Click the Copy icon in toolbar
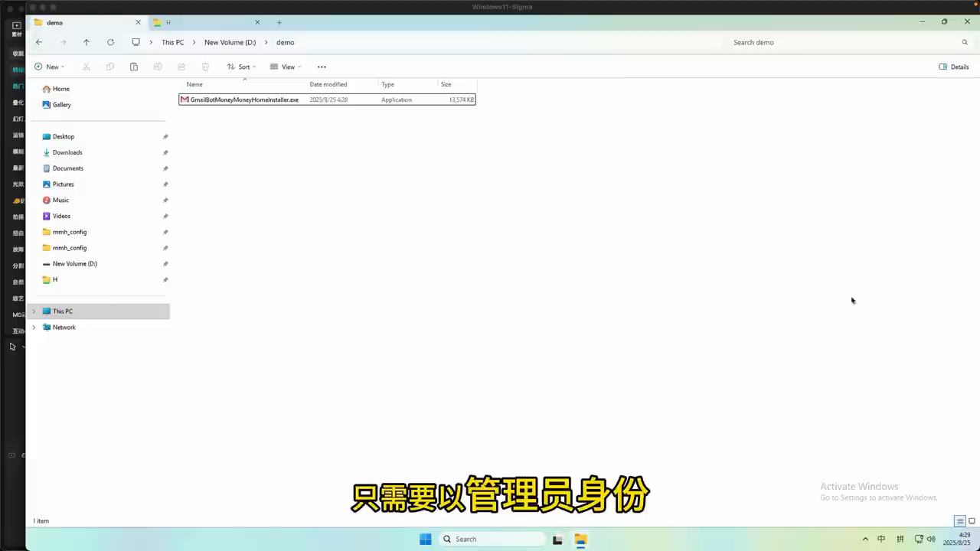The height and width of the screenshot is (551, 980). (110, 67)
